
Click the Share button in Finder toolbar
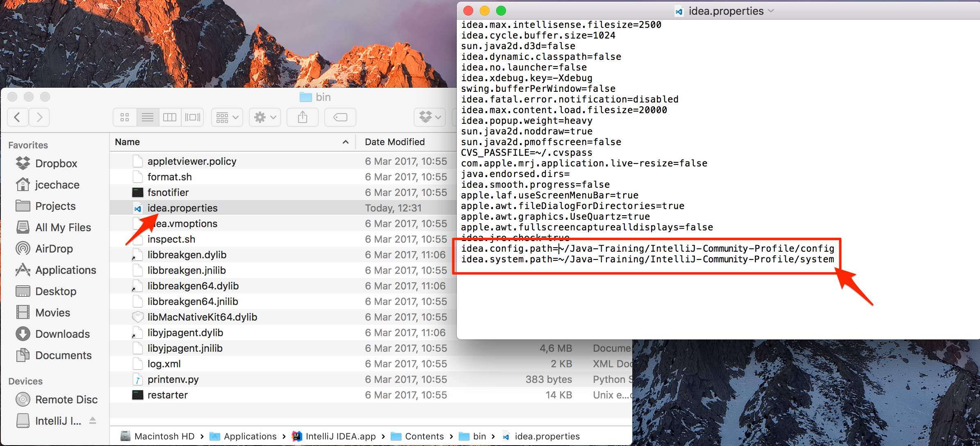(303, 118)
